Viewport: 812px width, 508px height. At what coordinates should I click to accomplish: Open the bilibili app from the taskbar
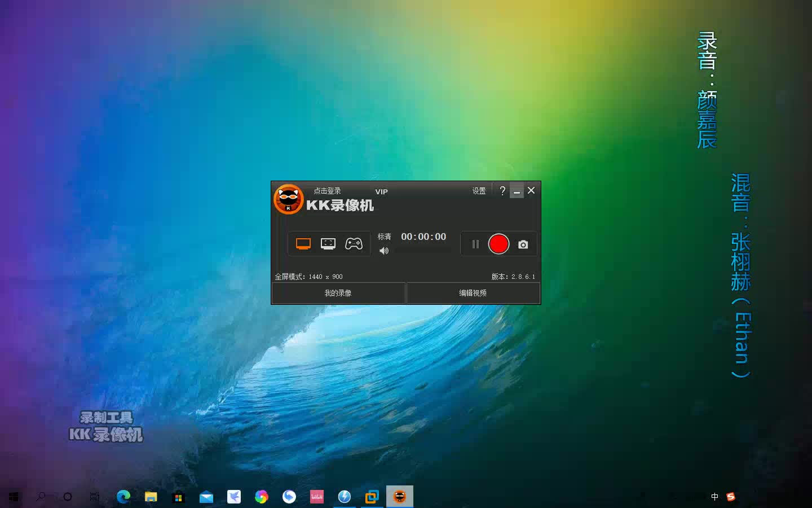[316, 497]
